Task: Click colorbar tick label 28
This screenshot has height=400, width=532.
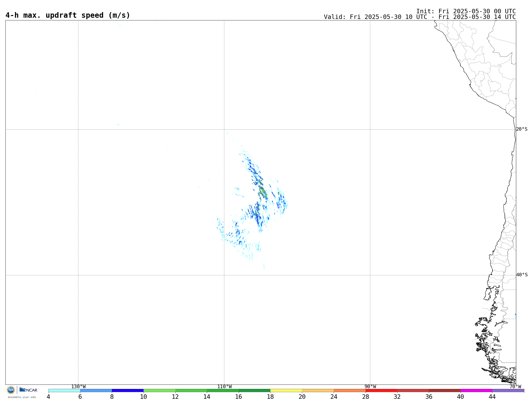Action: pos(366,397)
